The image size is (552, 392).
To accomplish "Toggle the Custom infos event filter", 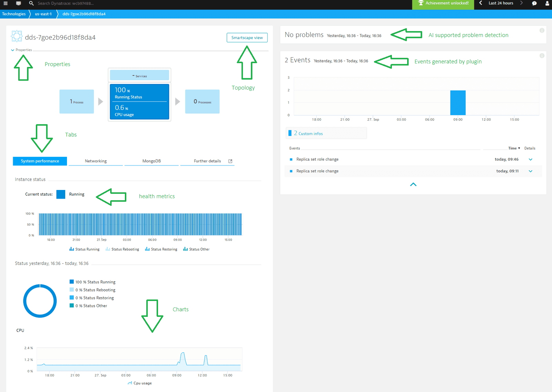I will tap(309, 133).
